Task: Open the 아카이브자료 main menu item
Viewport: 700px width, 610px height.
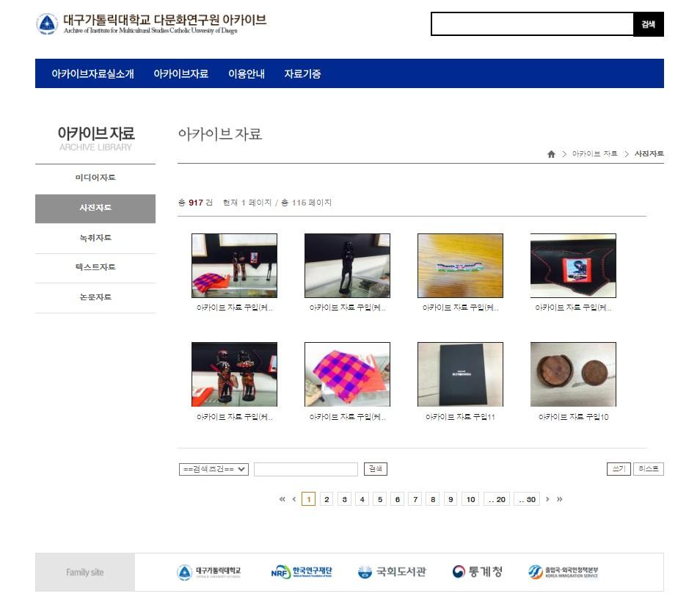Action: click(181, 73)
